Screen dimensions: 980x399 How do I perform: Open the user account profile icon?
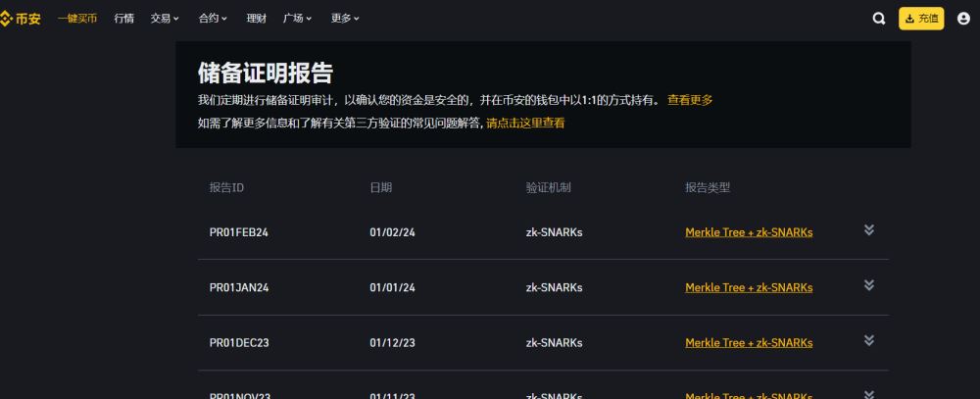[963, 19]
